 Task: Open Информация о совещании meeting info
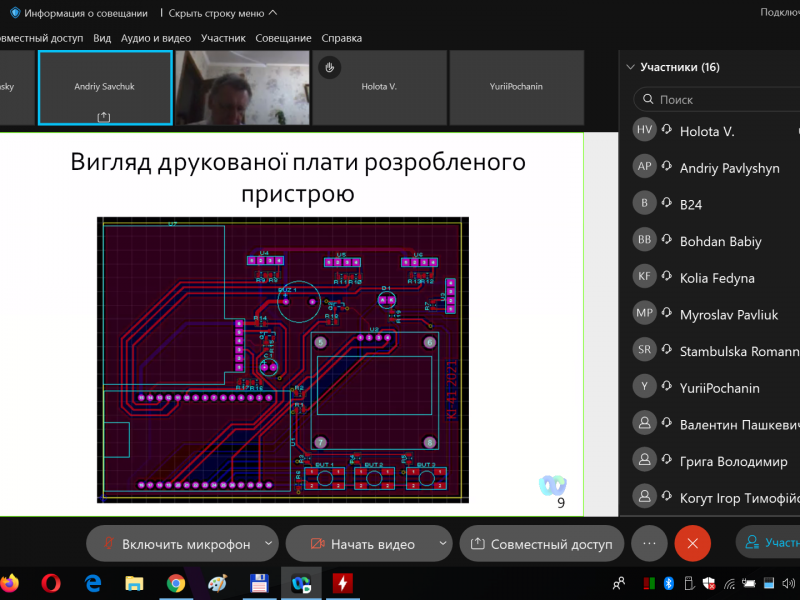[x=78, y=13]
